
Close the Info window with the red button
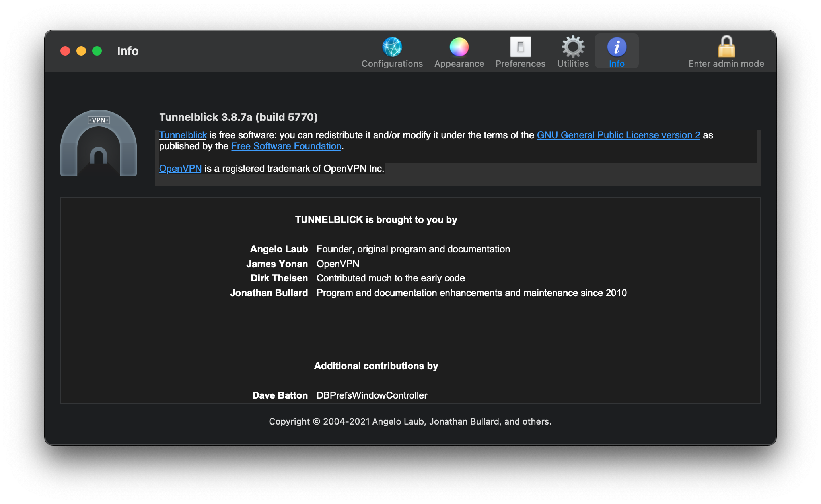tap(65, 51)
